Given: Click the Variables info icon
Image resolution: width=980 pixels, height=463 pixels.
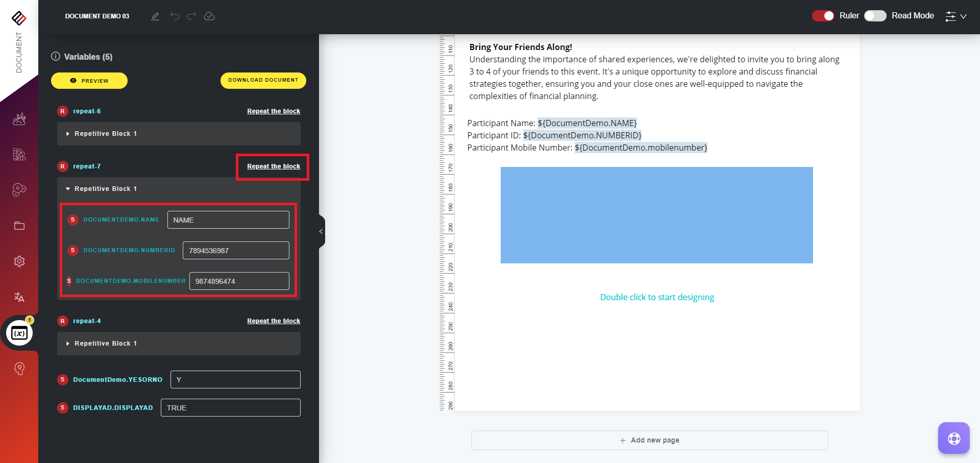Looking at the screenshot, I should (55, 57).
